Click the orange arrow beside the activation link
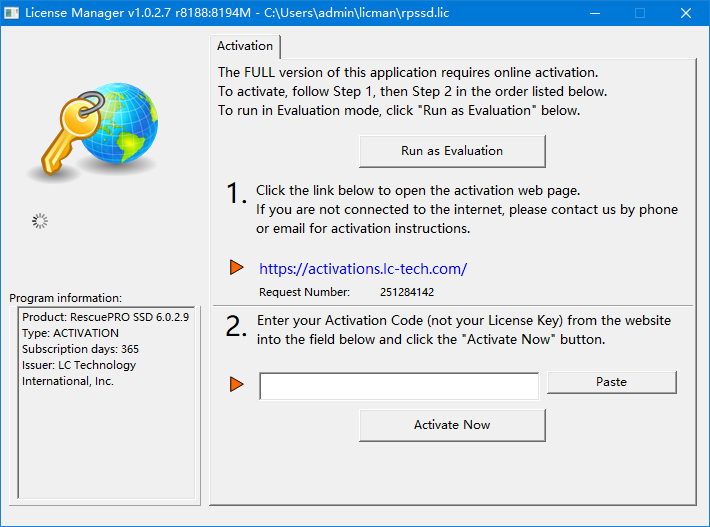This screenshot has width=710, height=527. 236,267
